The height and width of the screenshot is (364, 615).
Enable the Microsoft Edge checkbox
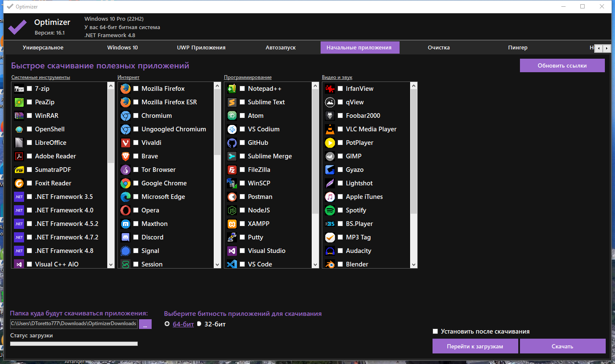(136, 197)
